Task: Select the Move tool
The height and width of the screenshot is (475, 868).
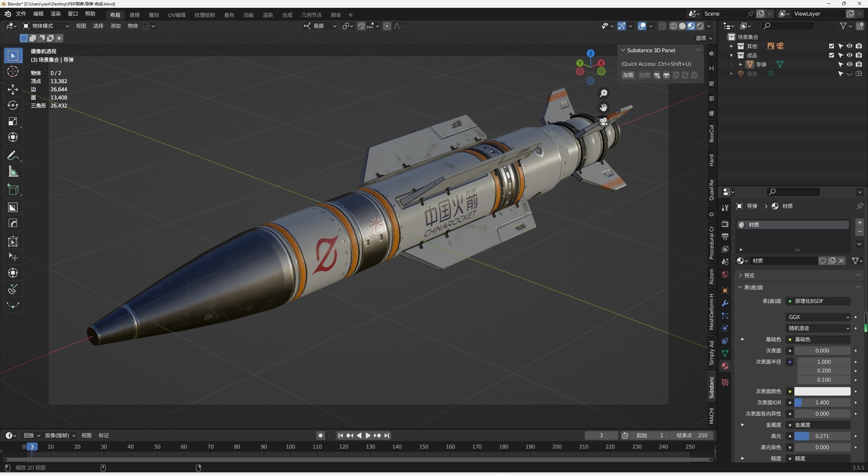Action: tap(13, 89)
